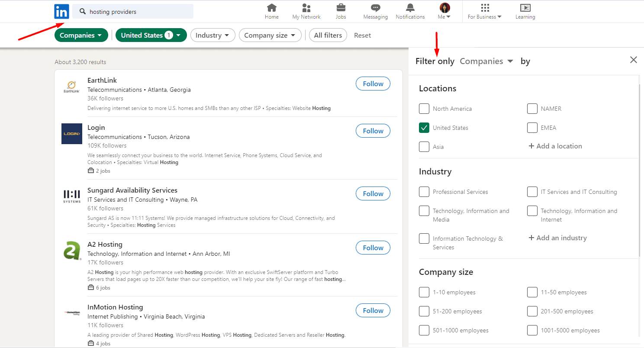Viewport: 644px width, 348px height.
Task: Follow A2 Hosting
Action: tap(373, 248)
